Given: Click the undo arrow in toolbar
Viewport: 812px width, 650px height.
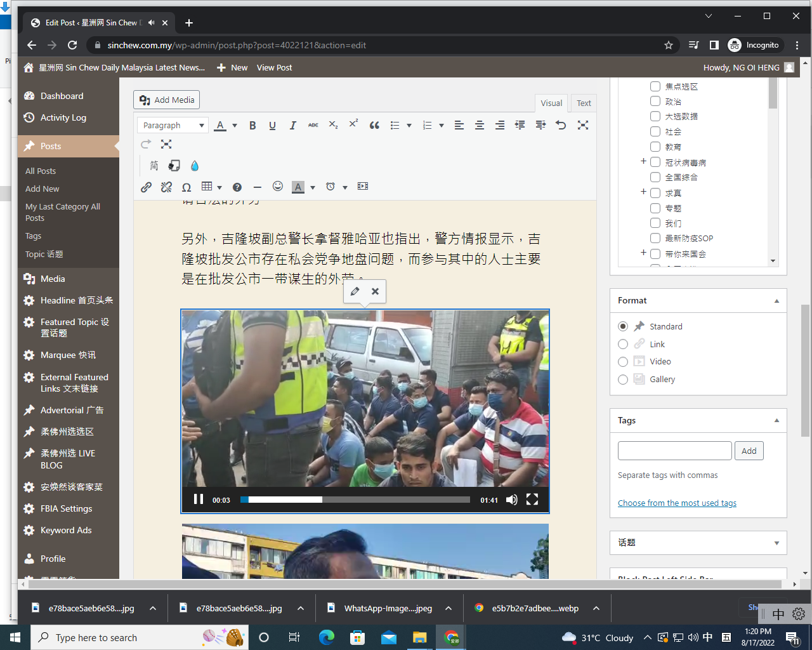Looking at the screenshot, I should pyautogui.click(x=561, y=126).
